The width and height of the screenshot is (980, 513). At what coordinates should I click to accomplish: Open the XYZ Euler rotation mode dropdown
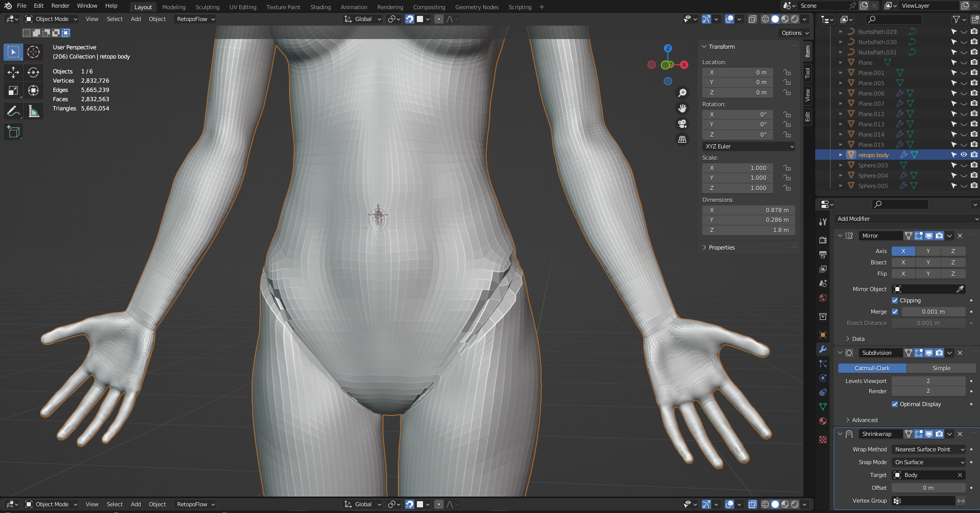748,146
